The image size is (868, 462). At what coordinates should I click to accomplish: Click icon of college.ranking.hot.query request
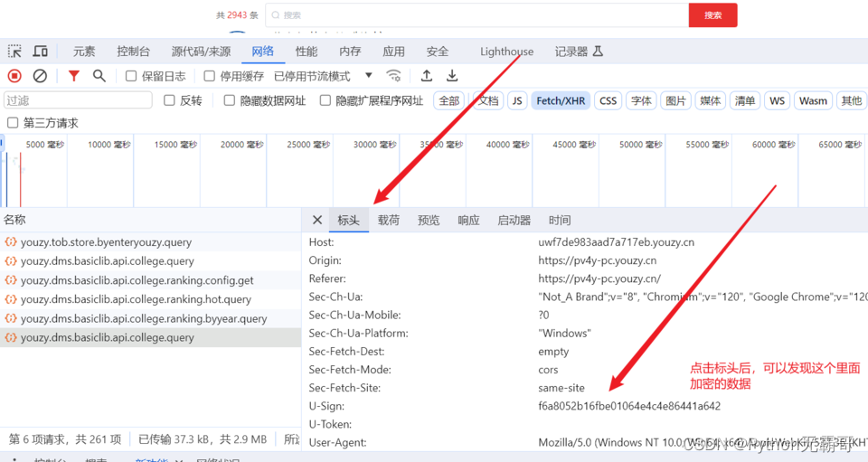11,298
